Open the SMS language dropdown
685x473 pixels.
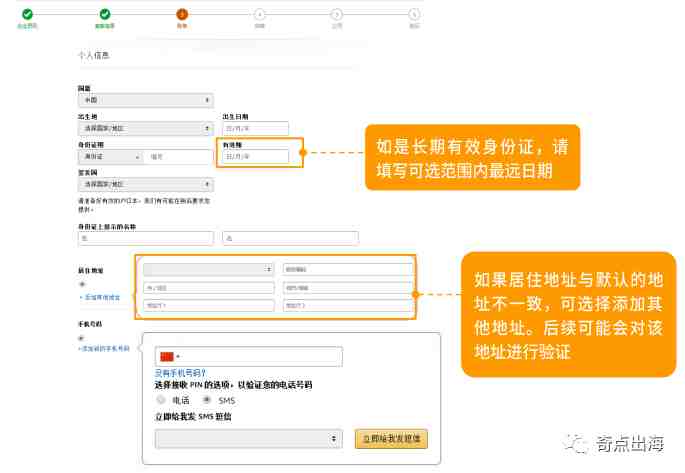tap(249, 438)
